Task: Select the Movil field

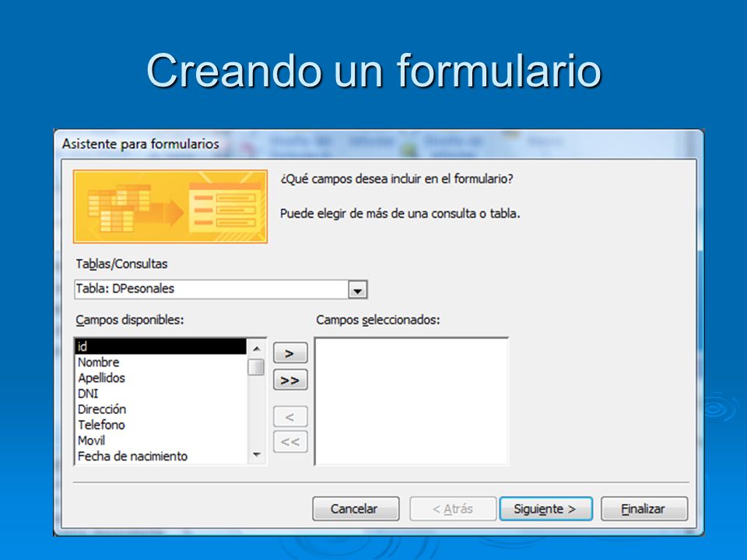Action: 161,440
